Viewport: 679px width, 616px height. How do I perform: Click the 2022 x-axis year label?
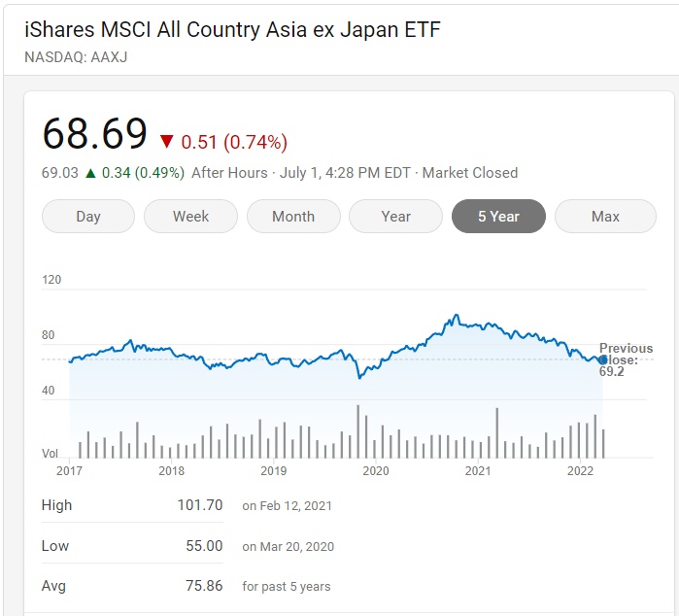pos(580,471)
